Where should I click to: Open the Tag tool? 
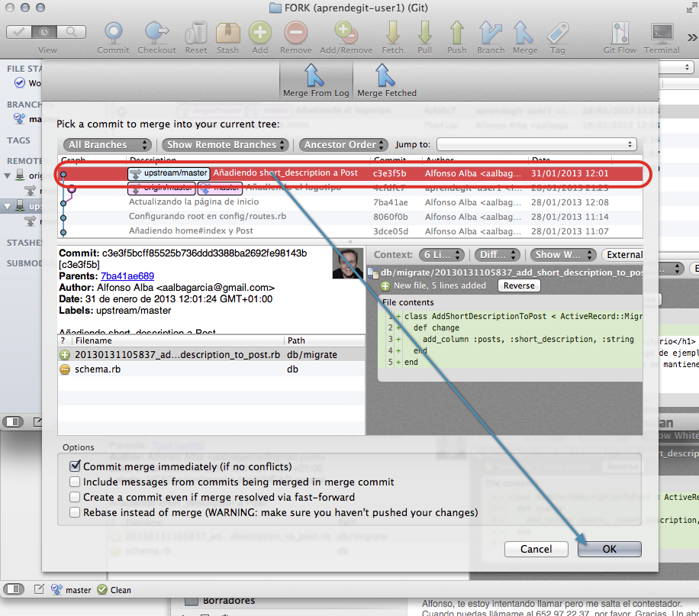tap(557, 34)
